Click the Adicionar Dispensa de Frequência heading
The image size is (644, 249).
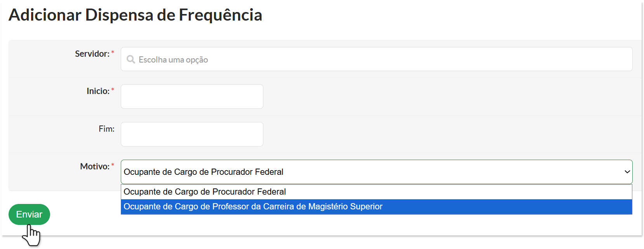[135, 15]
